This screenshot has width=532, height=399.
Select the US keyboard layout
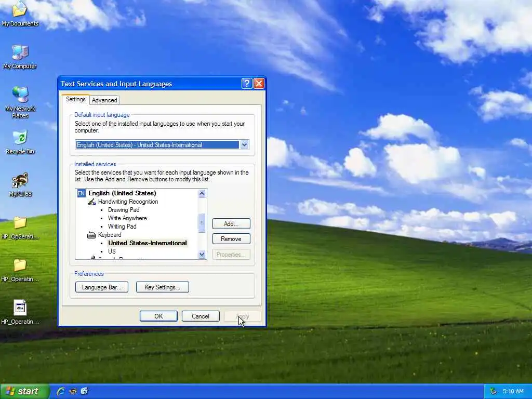click(112, 251)
